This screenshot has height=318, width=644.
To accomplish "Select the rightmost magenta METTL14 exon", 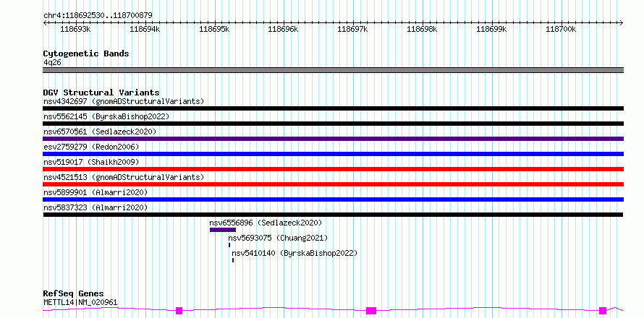I will (603, 311).
